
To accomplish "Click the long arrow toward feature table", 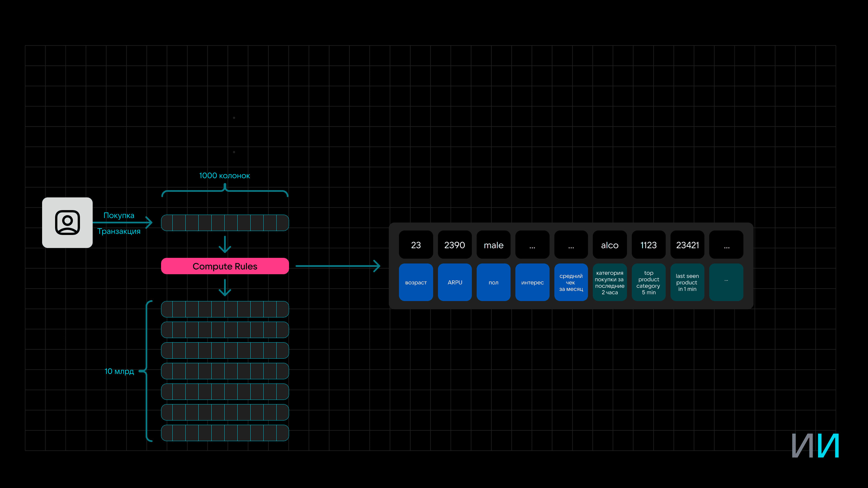I will tap(338, 266).
